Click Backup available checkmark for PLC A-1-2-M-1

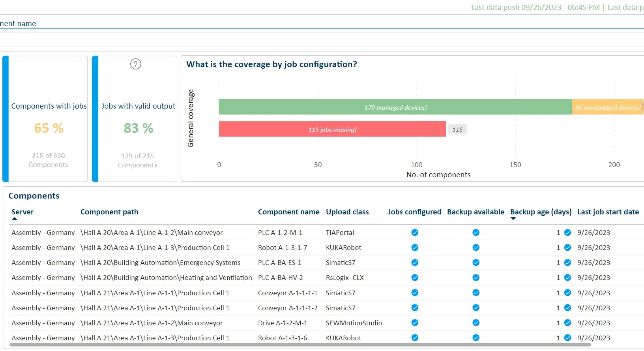click(476, 233)
